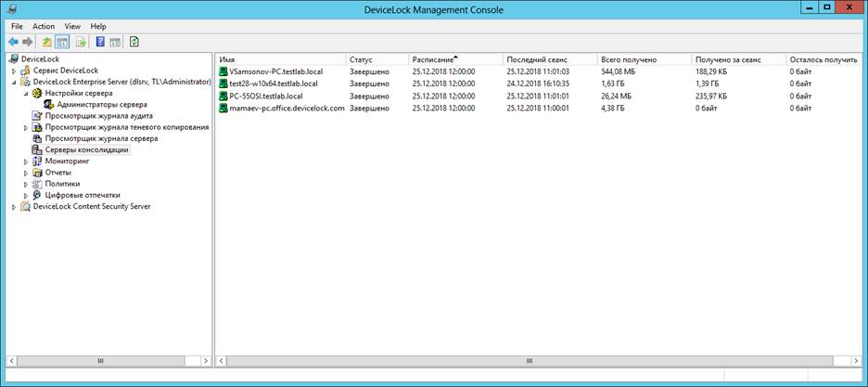The height and width of the screenshot is (387, 868).
Task: Click the Просмотрщик журнала теневого копирования icon
Action: click(x=38, y=127)
